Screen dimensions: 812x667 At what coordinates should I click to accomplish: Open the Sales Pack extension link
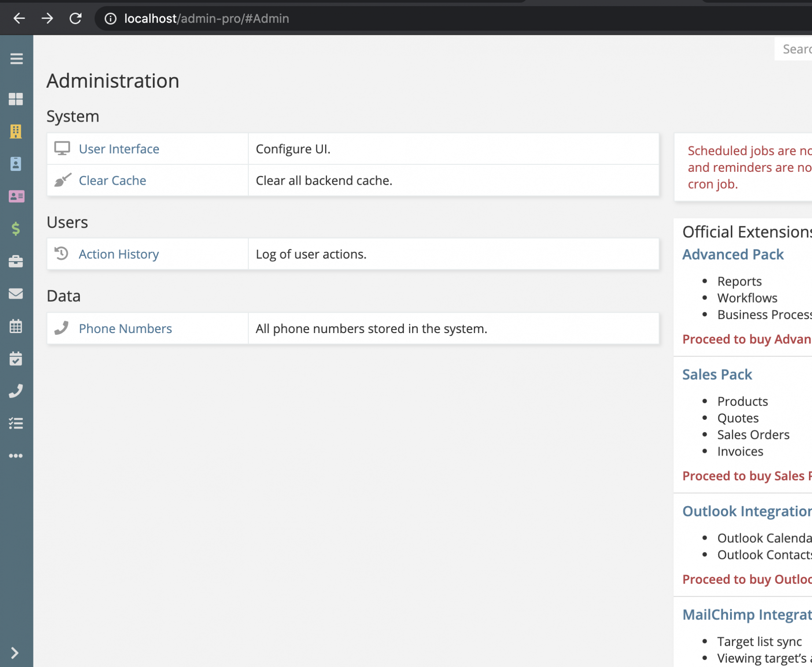tap(717, 374)
